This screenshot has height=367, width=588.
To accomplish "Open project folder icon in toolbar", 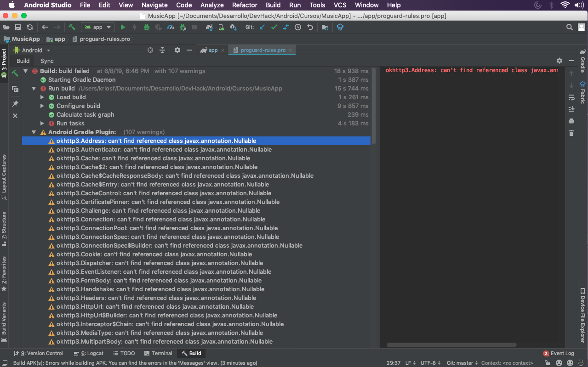I will point(6,28).
